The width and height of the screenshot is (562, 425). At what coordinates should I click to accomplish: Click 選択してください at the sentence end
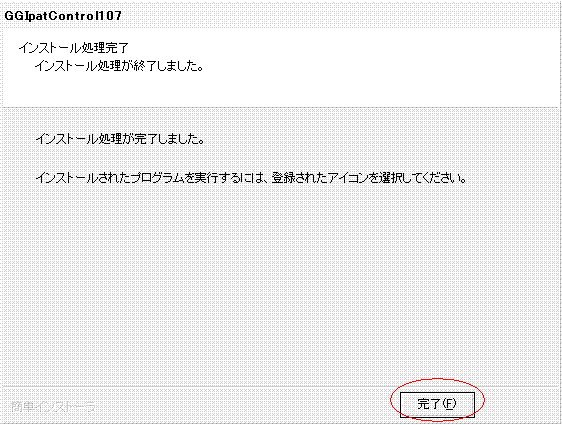click(x=424, y=178)
